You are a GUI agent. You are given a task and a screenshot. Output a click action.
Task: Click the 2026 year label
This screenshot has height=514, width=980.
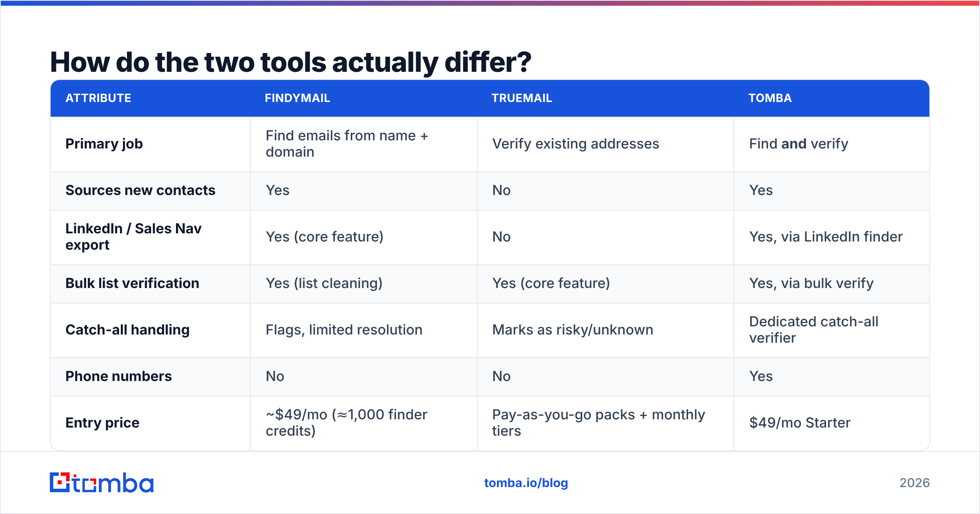point(915,483)
